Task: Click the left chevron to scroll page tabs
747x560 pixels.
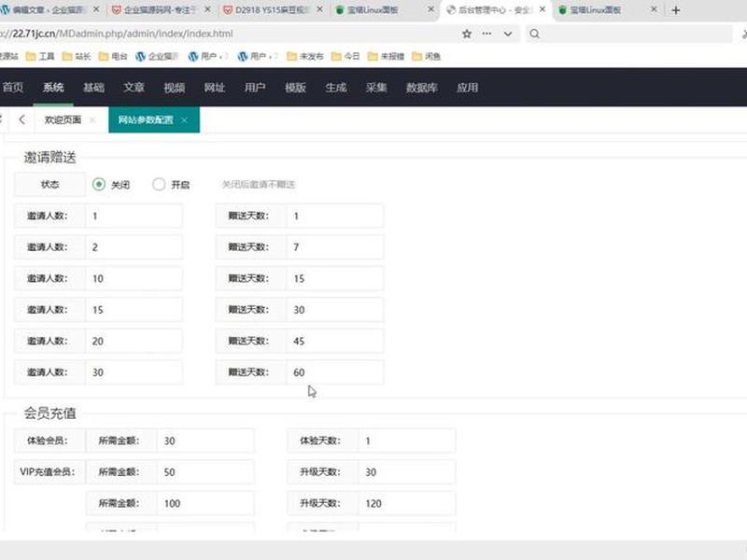Action: pos(21,119)
